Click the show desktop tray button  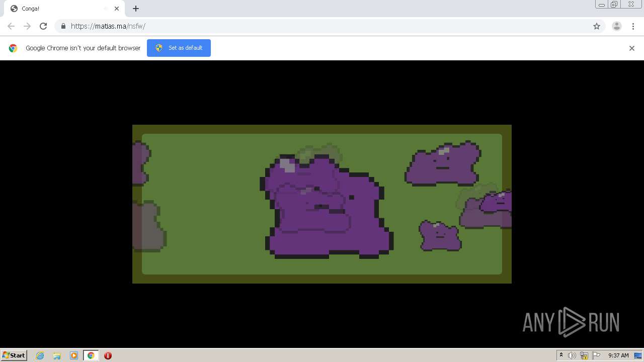click(638, 355)
